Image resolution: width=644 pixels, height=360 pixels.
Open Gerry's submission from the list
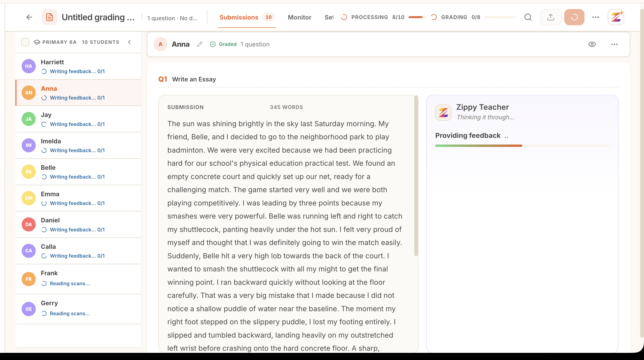78,309
